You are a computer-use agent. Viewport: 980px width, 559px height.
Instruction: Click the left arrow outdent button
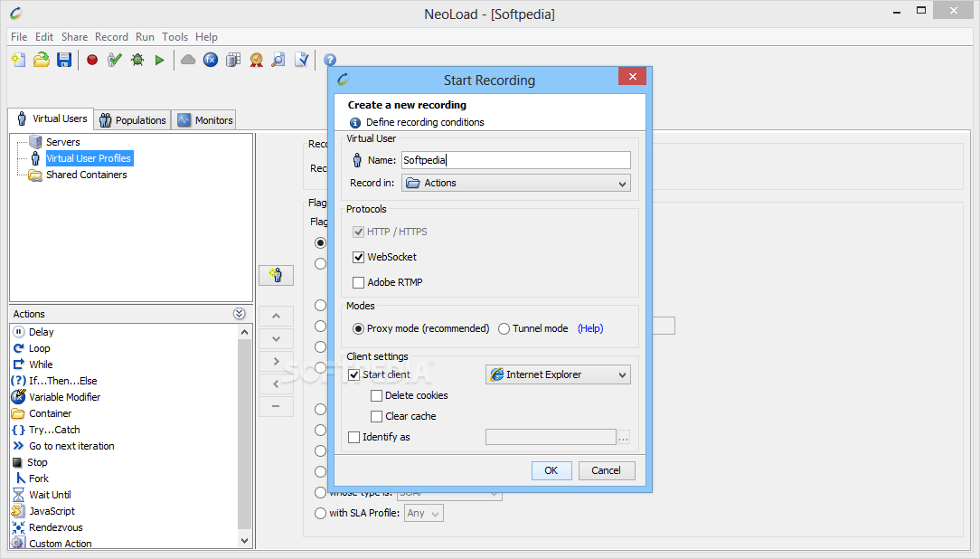276,384
